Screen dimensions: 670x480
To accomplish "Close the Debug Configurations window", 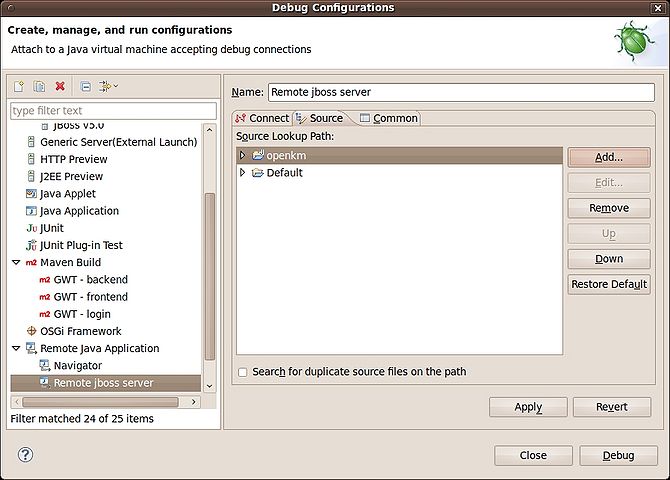I will click(658, 8).
